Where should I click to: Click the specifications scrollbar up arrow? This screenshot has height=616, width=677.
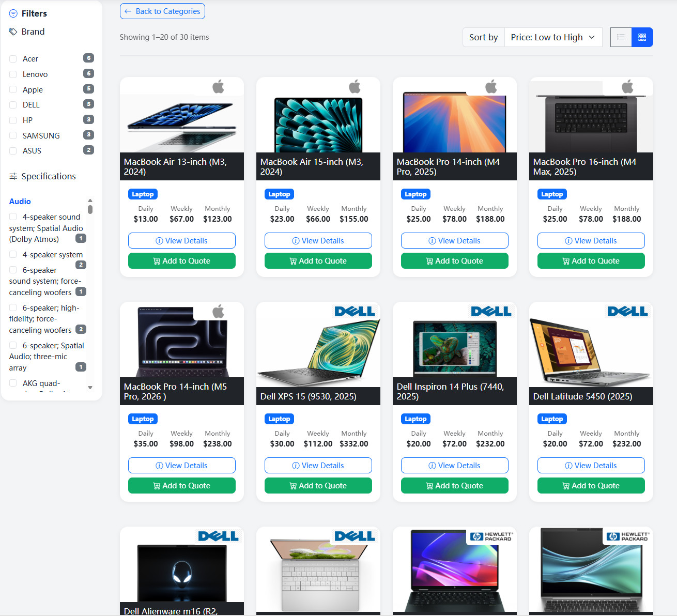tap(90, 201)
